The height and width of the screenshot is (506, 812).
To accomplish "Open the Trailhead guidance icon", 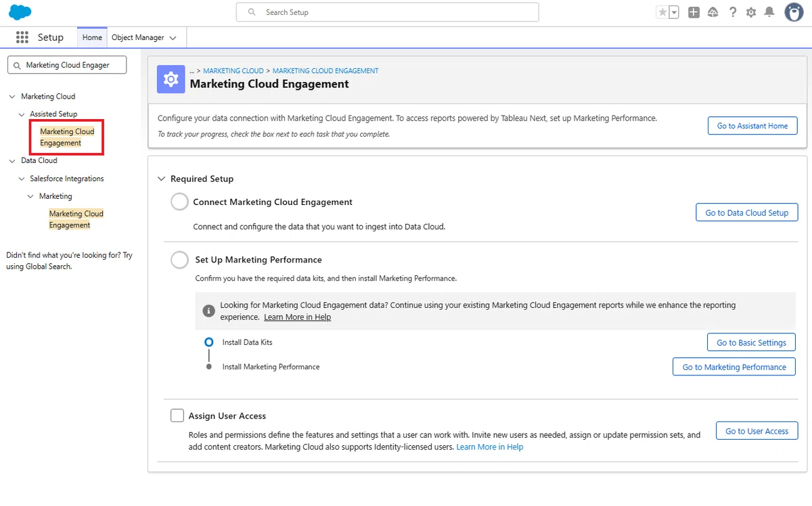I will 713,12.
